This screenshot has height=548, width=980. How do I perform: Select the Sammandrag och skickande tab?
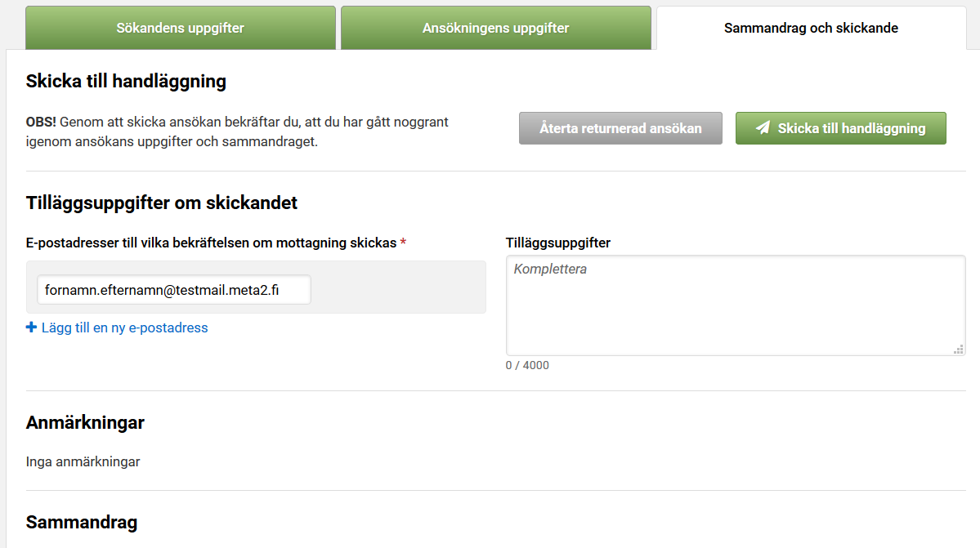point(812,28)
